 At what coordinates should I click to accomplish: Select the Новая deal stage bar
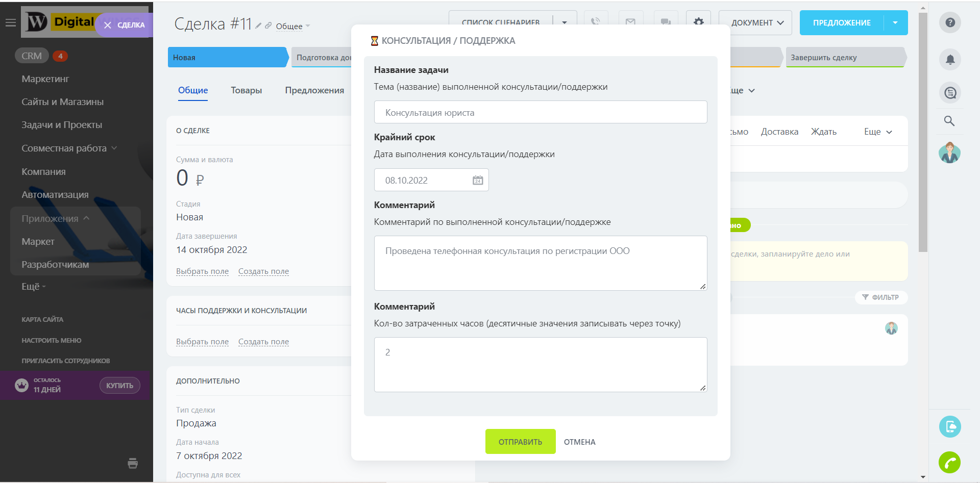[x=227, y=58]
